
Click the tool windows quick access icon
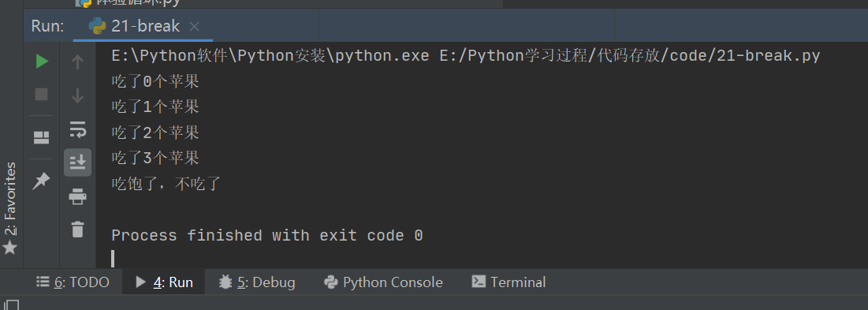(12, 305)
